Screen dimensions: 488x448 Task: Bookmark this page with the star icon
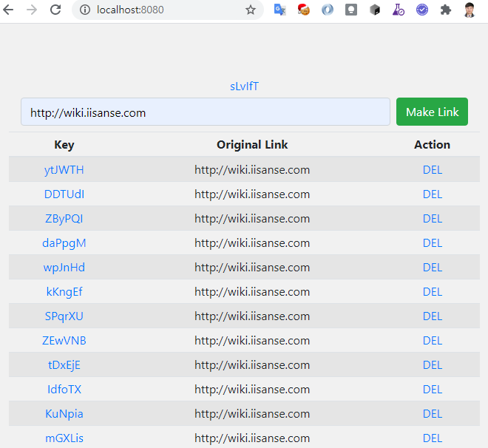point(251,10)
